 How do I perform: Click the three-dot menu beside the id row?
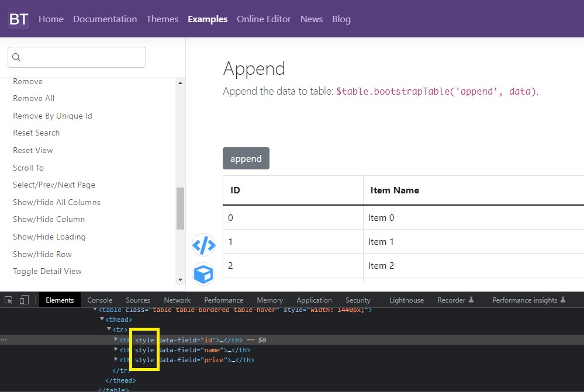pos(4,340)
